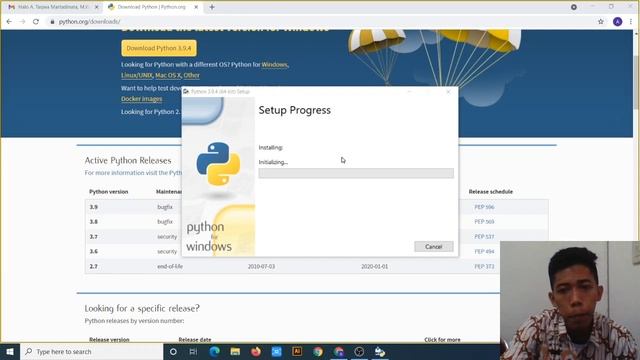Click the Chrome extension icon near window controls
The width and height of the screenshot is (640, 360).
point(574,7)
